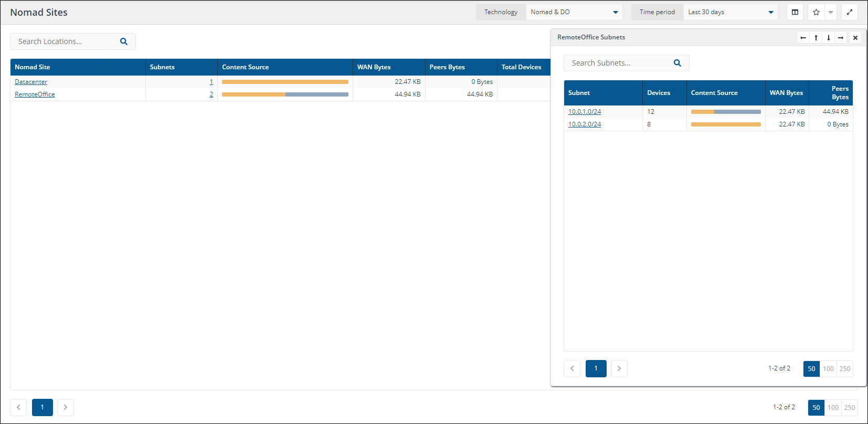This screenshot has width=868, height=424.
Task: Open the Time period dropdown
Action: pyautogui.click(x=731, y=12)
